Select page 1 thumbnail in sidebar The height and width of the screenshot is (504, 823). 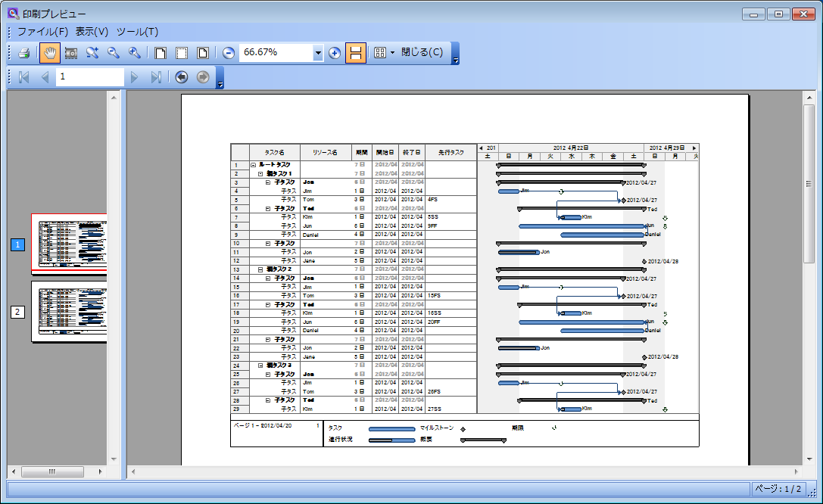pos(68,244)
